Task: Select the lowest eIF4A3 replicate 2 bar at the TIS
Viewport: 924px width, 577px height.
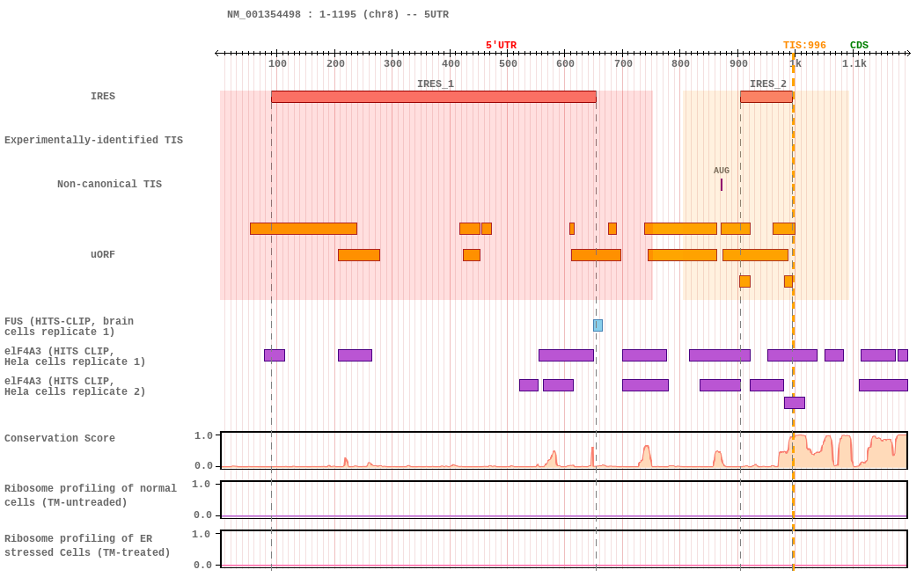Action: (795, 403)
